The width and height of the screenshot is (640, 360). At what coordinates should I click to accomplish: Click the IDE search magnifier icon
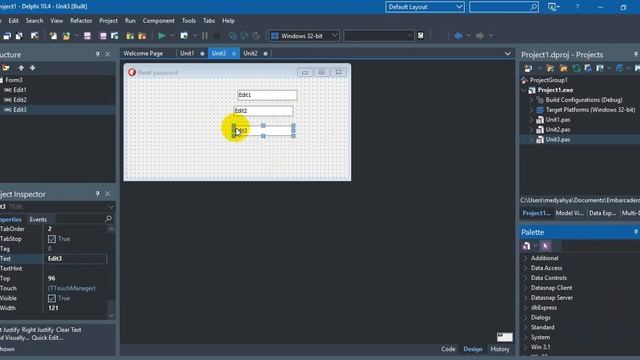(533, 7)
